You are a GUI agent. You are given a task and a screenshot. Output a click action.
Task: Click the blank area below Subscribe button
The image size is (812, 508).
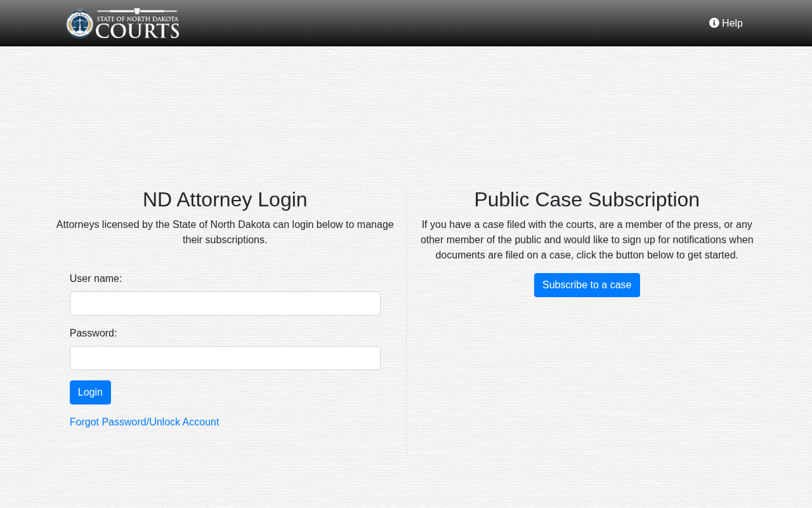587,375
